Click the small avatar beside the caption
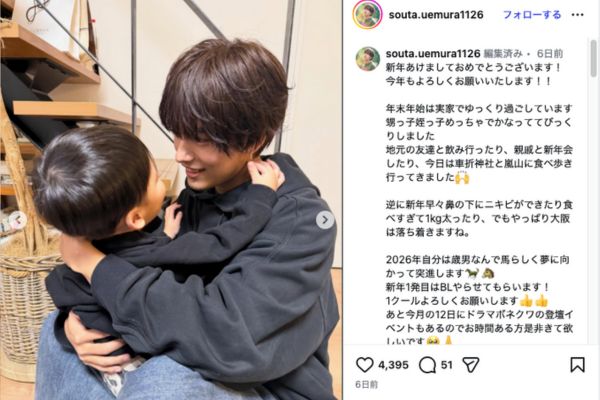Screen dimensions: 600x400 click(x=368, y=59)
